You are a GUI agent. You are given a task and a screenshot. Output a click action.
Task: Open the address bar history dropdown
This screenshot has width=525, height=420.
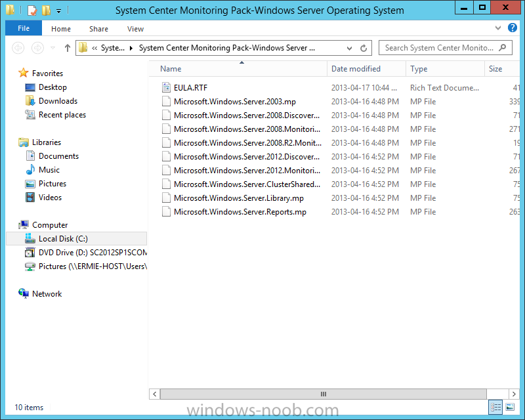click(x=349, y=48)
